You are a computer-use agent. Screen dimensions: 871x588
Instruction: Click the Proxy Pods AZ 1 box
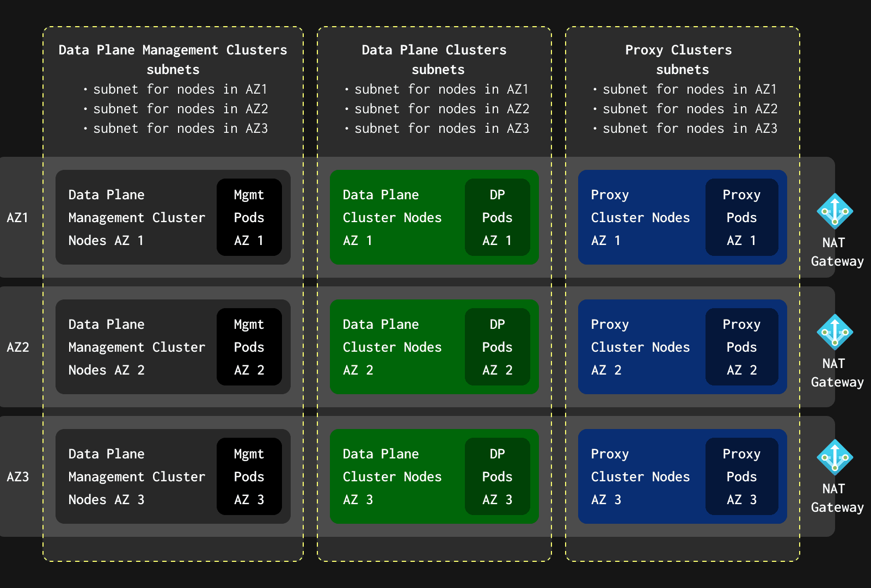(x=741, y=217)
